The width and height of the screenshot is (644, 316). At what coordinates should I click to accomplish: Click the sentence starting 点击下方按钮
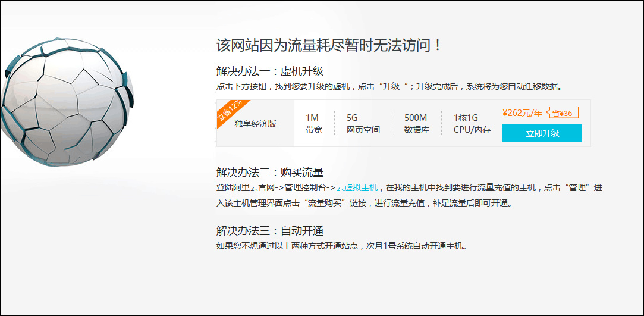click(388, 86)
